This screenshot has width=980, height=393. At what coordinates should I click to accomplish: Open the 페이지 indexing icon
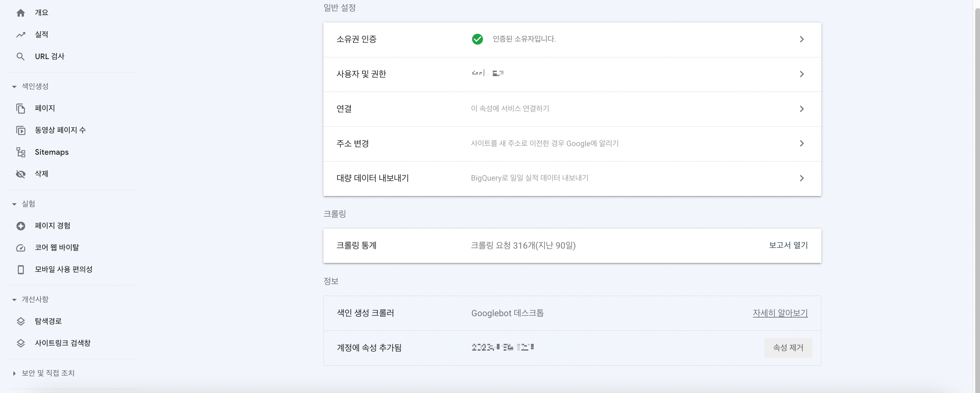pos(20,108)
